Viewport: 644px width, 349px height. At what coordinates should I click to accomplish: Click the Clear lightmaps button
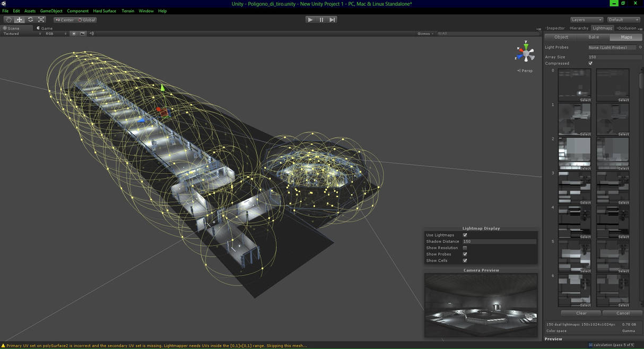tap(581, 313)
